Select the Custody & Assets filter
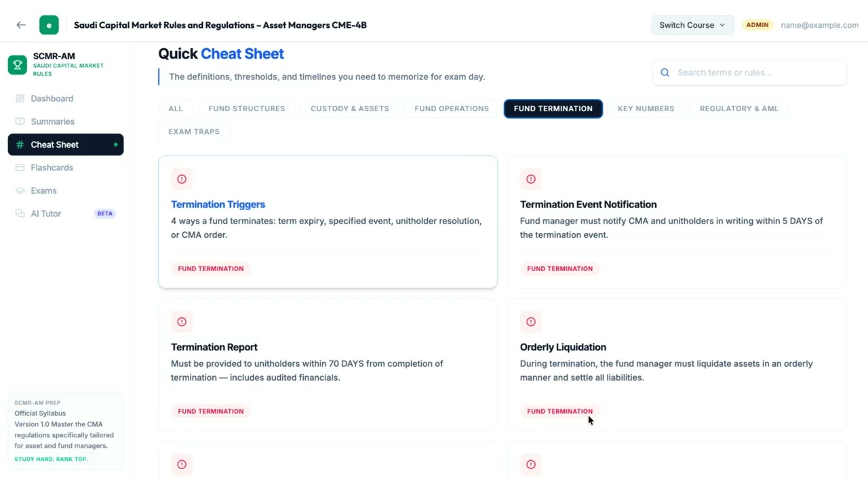 tap(349, 108)
